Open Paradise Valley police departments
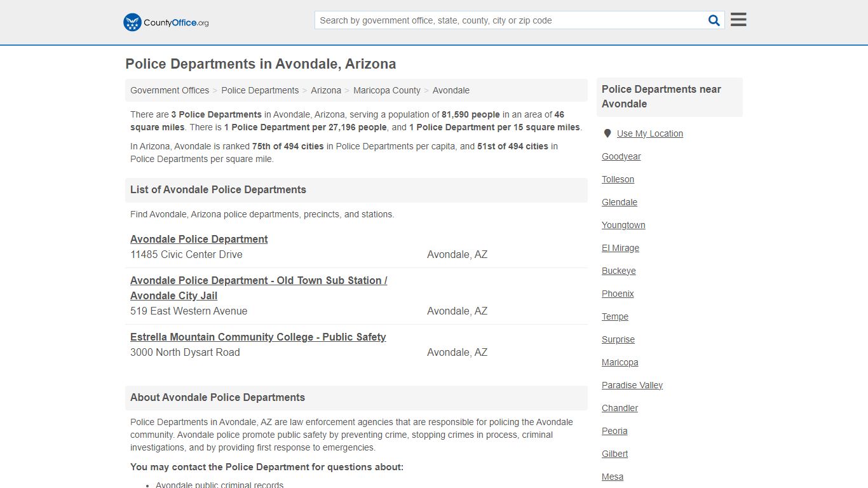 [x=632, y=385]
